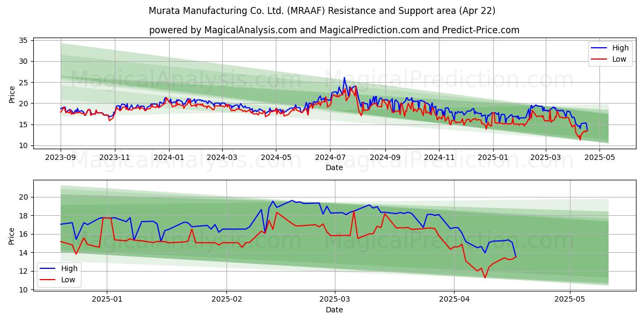
Task: Click the '2023-09' x-axis label
Action: pos(61,157)
